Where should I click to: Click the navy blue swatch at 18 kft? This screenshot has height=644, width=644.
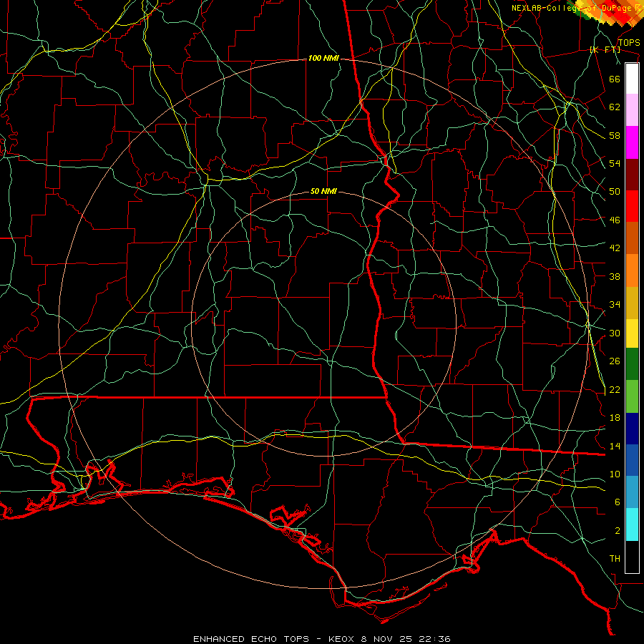click(x=632, y=429)
